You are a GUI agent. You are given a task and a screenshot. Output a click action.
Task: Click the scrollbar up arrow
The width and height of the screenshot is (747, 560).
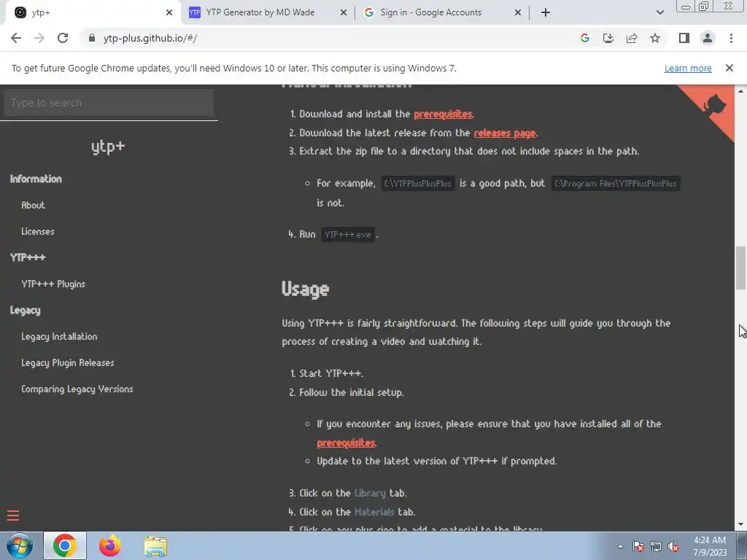tap(740, 90)
